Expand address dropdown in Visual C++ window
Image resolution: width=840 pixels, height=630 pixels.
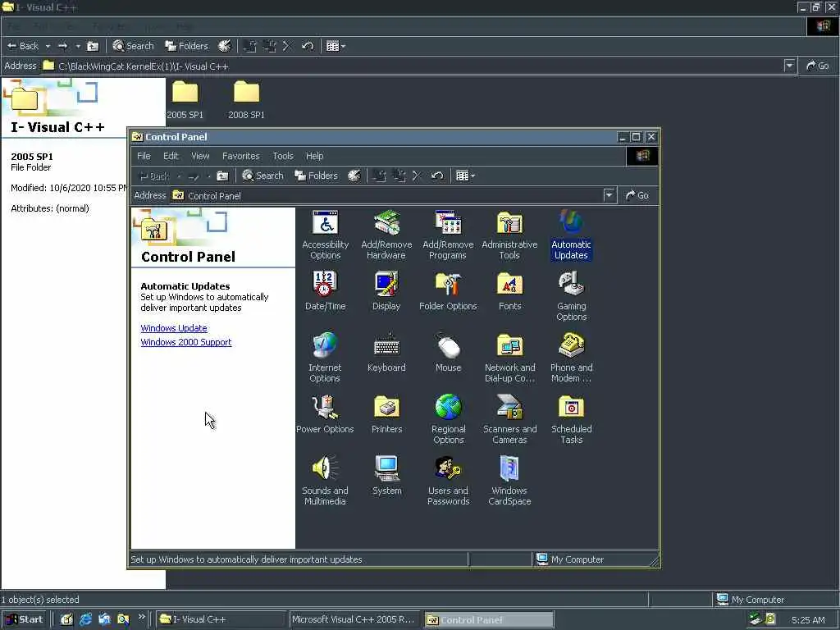click(789, 66)
